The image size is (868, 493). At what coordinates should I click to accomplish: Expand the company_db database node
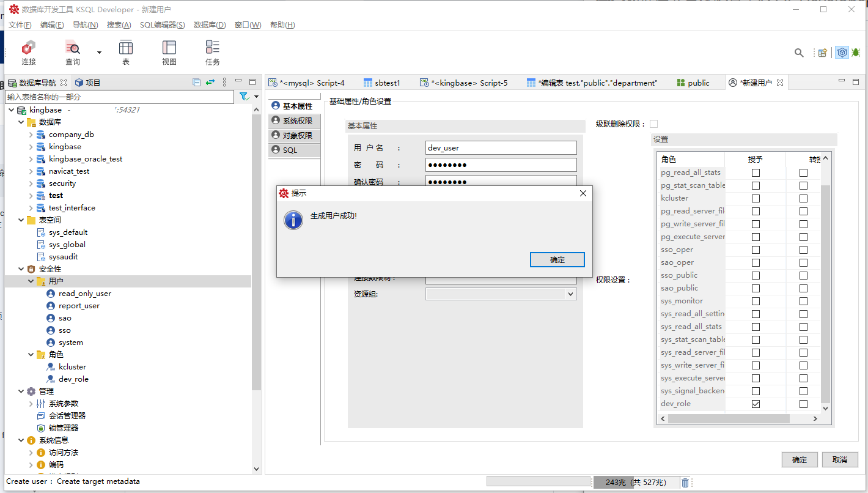pyautogui.click(x=31, y=135)
